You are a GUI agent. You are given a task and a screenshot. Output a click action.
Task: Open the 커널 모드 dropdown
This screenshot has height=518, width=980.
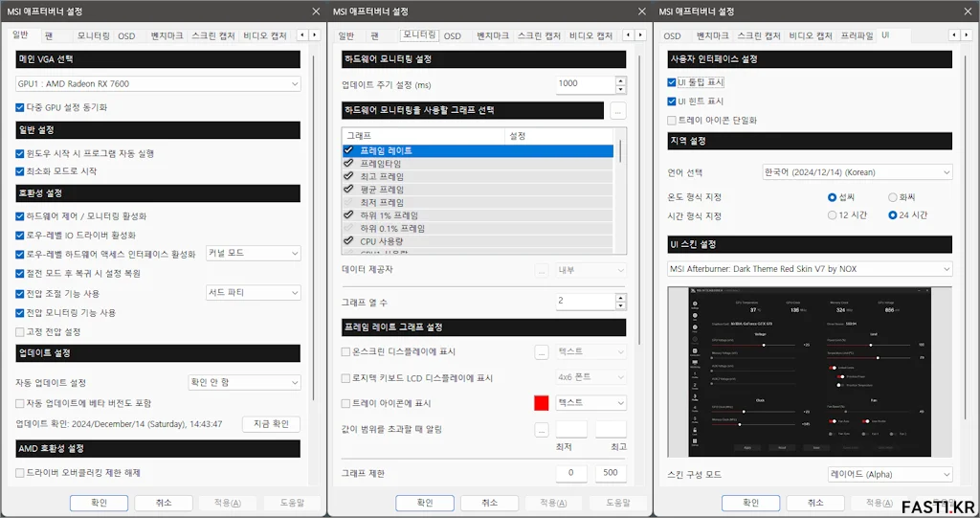tap(253, 254)
